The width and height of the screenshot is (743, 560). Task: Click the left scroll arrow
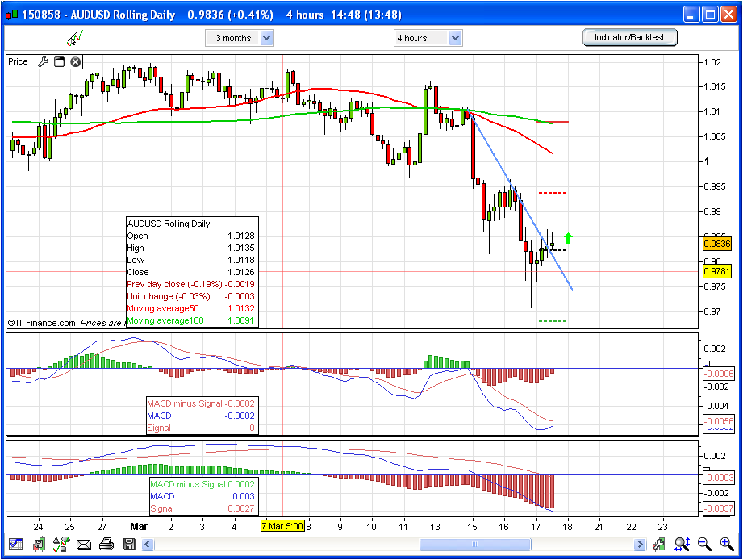(x=148, y=545)
